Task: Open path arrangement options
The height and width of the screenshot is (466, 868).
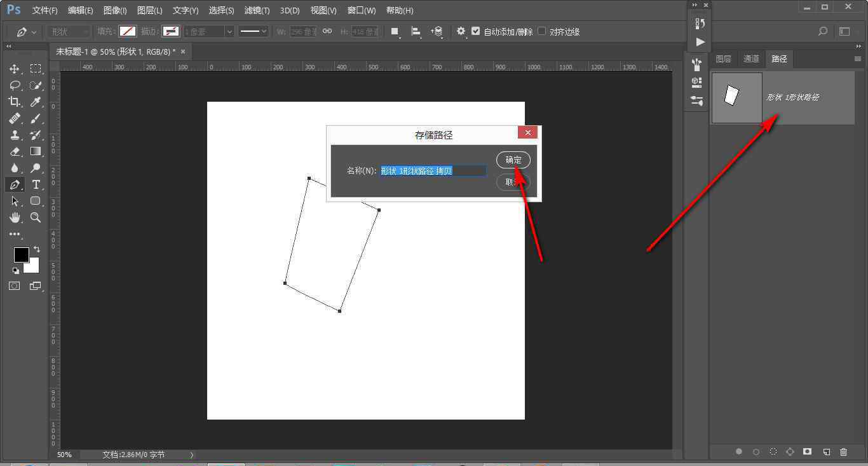Action: click(437, 31)
